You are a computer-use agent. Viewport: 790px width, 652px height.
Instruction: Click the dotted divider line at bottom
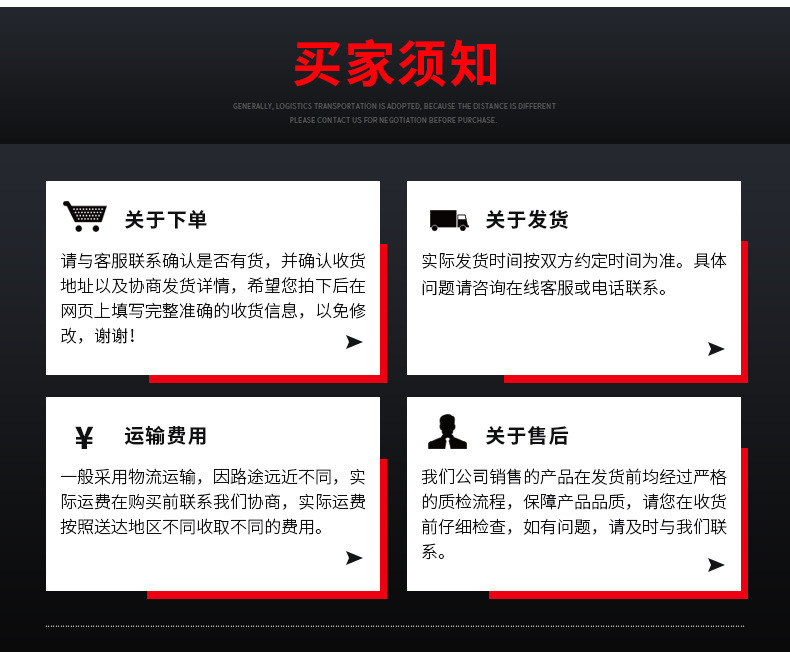(395, 626)
